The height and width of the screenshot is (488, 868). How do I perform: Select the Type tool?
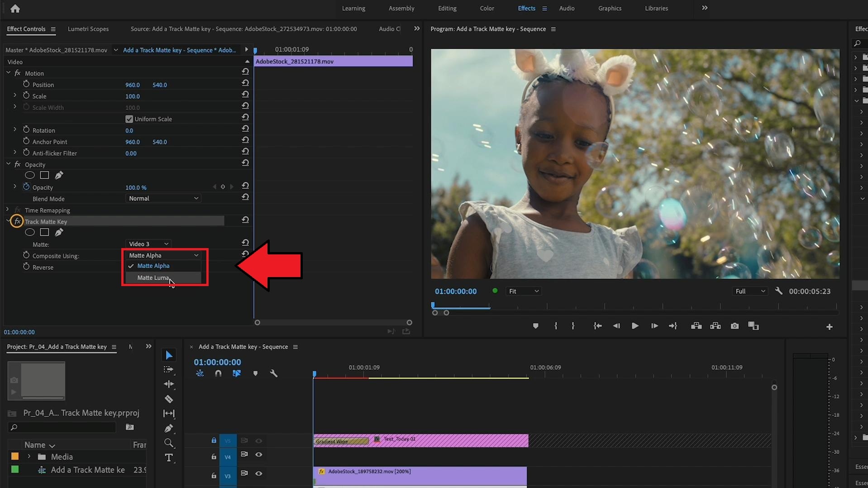169,458
